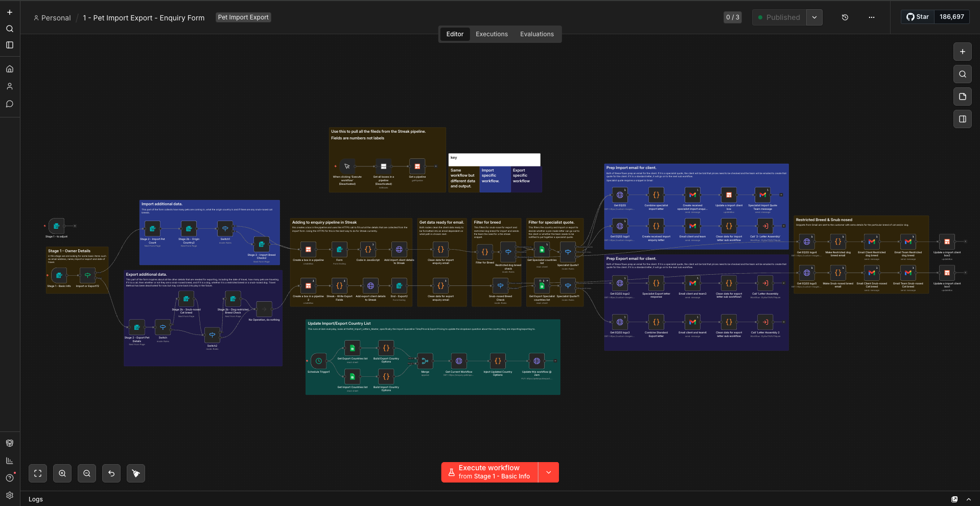Screen dimensions: 980x506
Task: Select the Merge node
Action: 425,361
